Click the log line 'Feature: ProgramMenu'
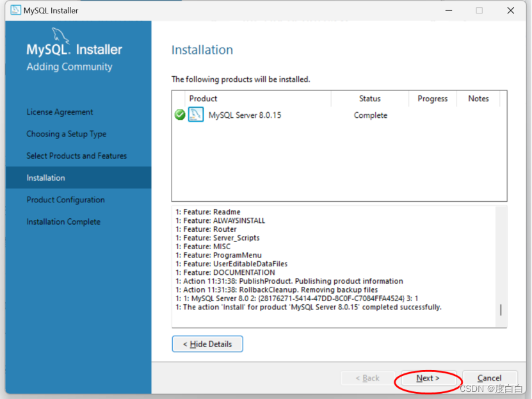 tap(218, 255)
